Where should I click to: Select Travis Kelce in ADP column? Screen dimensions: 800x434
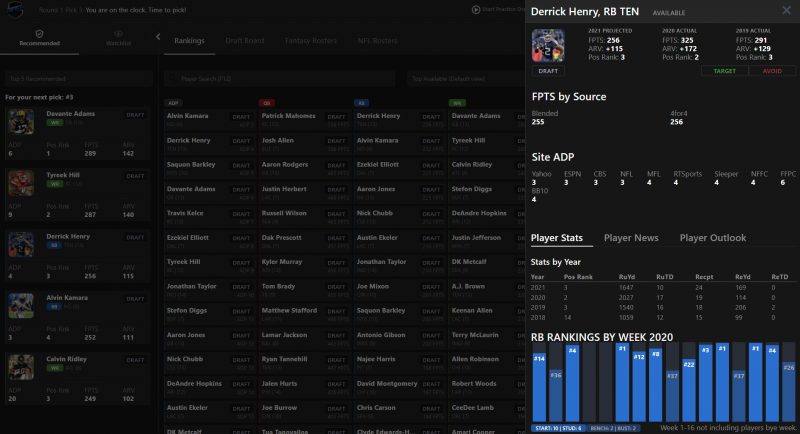185,213
